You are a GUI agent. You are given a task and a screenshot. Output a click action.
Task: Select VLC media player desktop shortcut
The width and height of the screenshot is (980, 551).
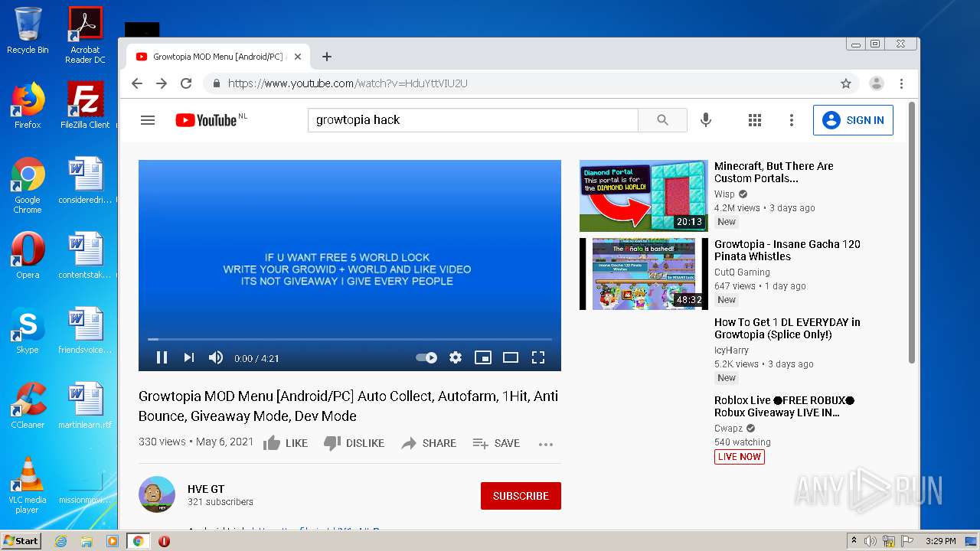coord(28,485)
